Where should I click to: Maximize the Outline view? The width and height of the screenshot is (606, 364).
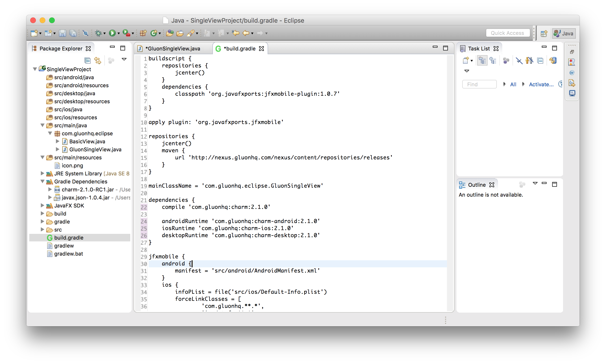[x=555, y=184]
